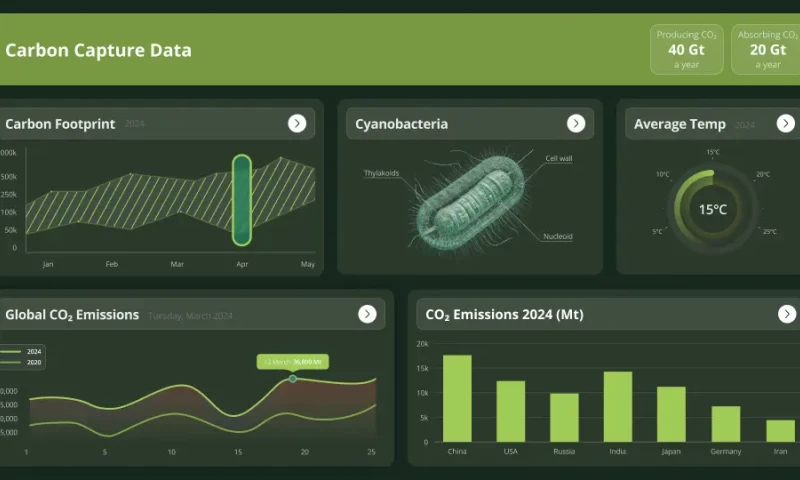Click the Tuesday, March 2024 date text
Screen dimensions: 800x480
pyautogui.click(x=190, y=316)
